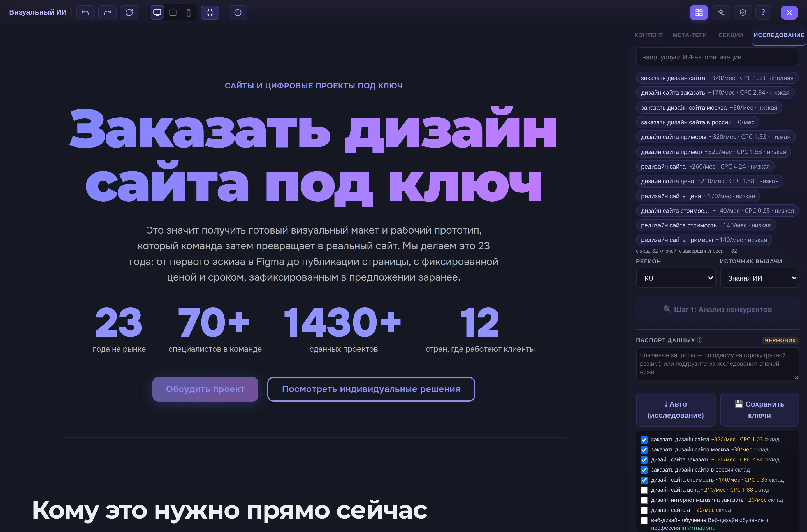Switch to desktop preview mode
Screen dimensions: 807x532
(x=157, y=13)
